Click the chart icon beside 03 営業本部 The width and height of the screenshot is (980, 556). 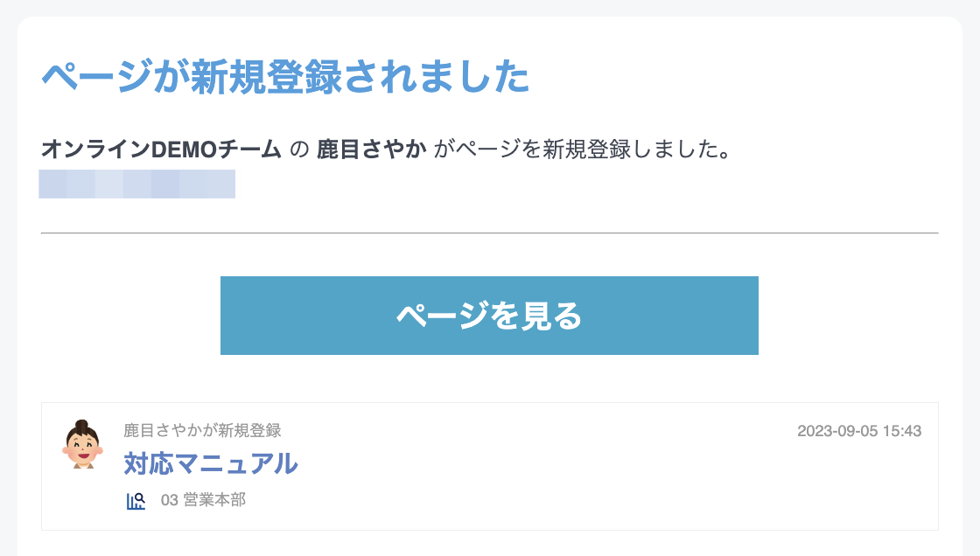(136, 500)
